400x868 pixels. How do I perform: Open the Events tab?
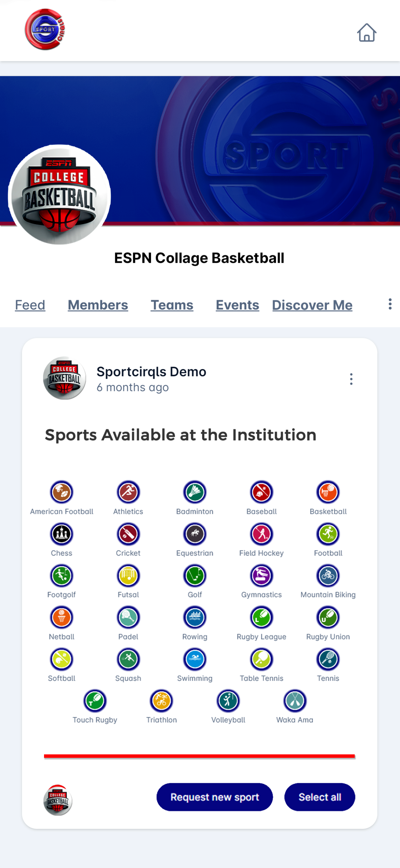pyautogui.click(x=237, y=305)
